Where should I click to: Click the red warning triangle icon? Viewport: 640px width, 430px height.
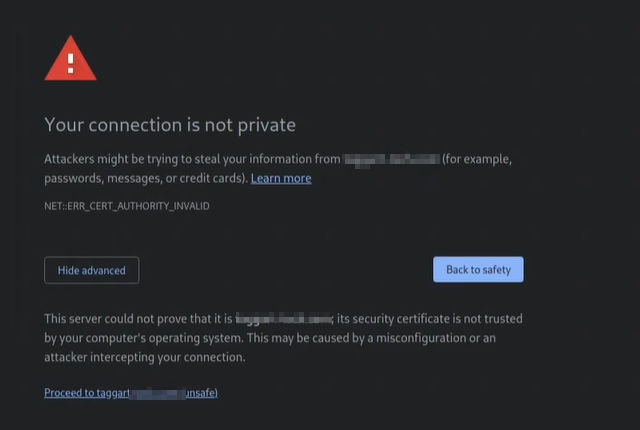70,60
